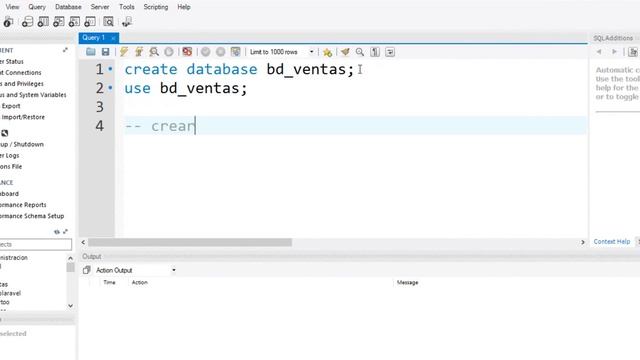
Task: Go forward in SQL Additions help
Action: click(614, 52)
